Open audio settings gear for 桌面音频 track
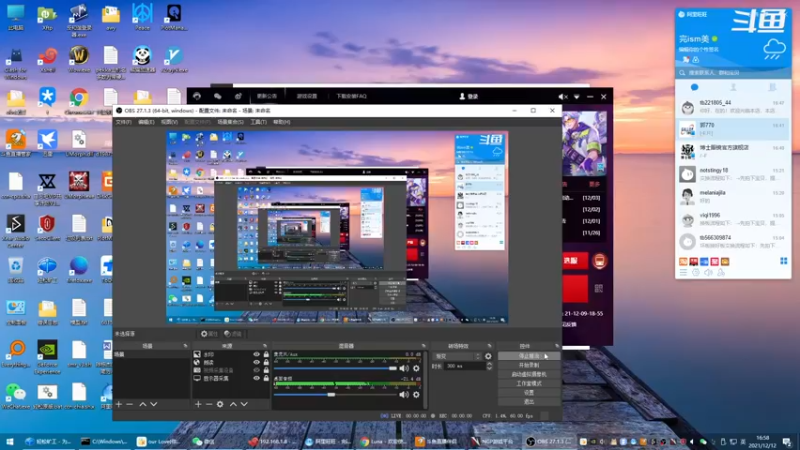This screenshot has height=450, width=800. (416, 394)
